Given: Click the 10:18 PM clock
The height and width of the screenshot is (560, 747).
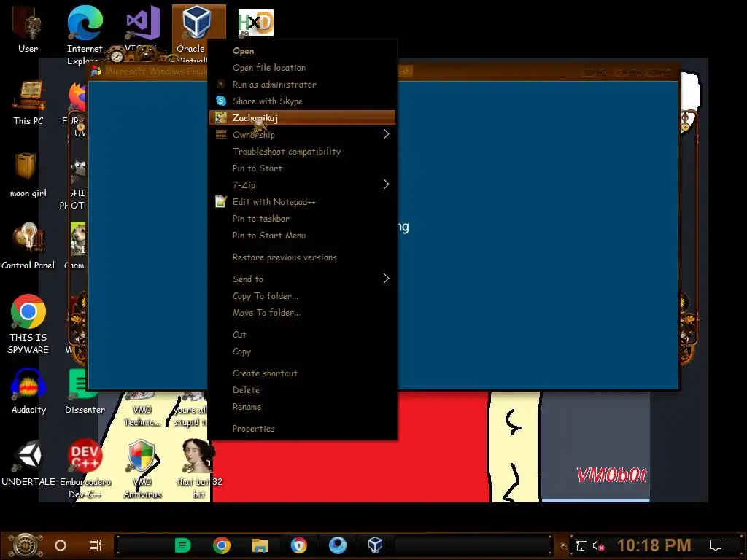Looking at the screenshot, I should click(654, 545).
